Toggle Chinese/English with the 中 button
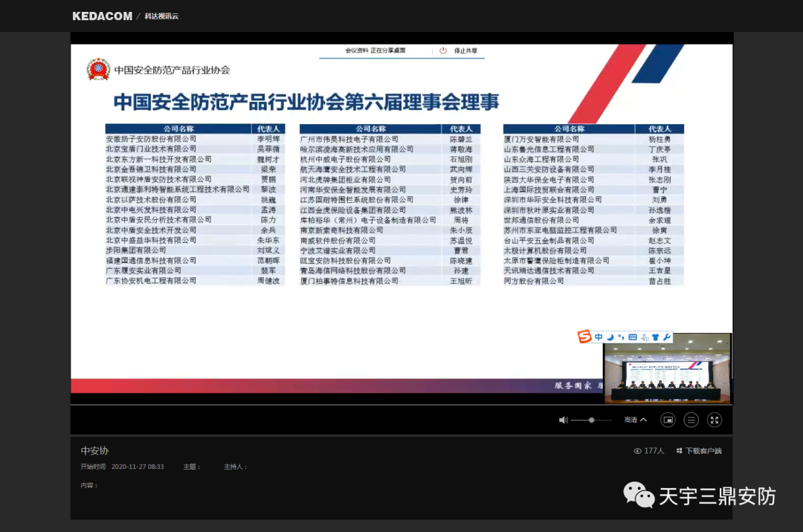803x532 pixels. pos(599,337)
